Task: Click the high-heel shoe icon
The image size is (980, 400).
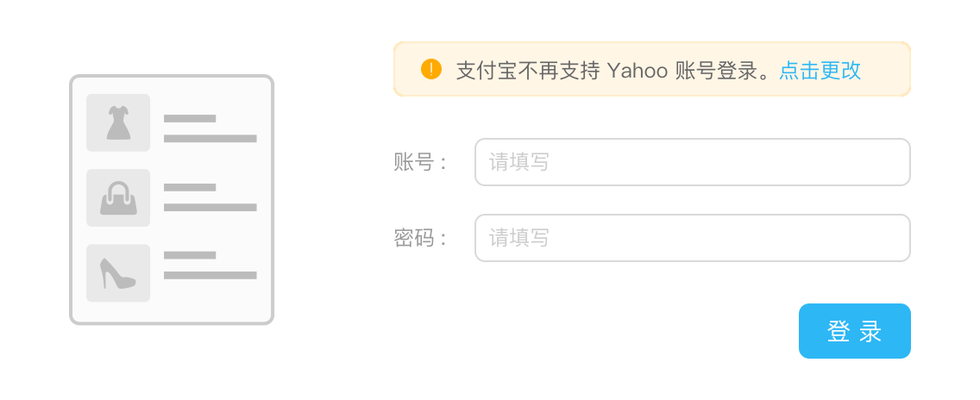Action: [x=118, y=273]
